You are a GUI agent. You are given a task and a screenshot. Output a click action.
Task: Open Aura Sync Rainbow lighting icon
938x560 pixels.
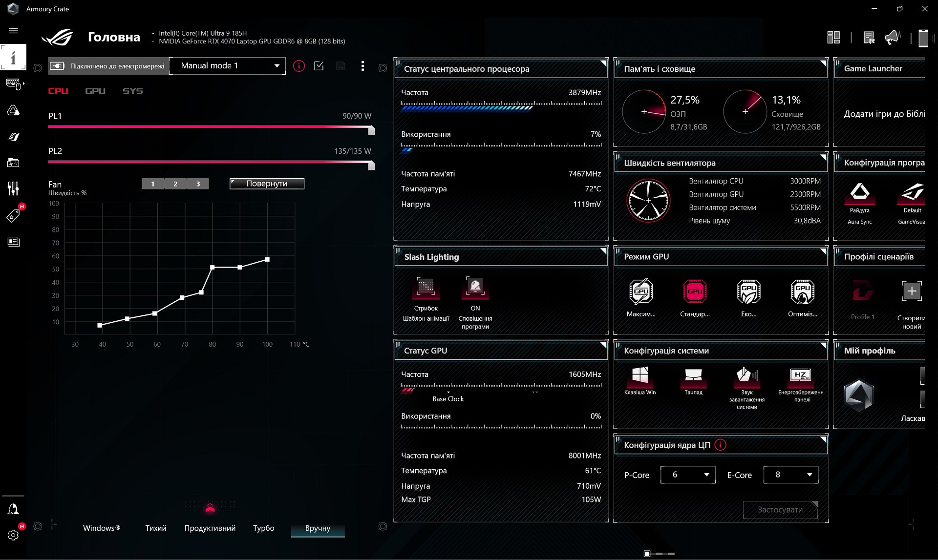(859, 191)
